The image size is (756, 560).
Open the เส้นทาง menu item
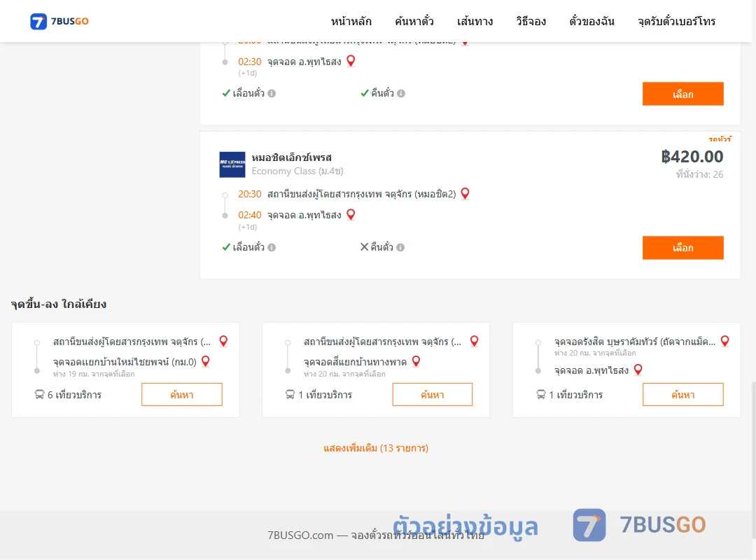pos(475,21)
